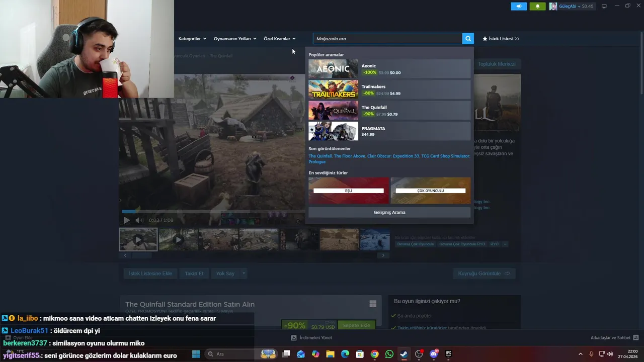Open the Windows Start button

tap(196, 354)
